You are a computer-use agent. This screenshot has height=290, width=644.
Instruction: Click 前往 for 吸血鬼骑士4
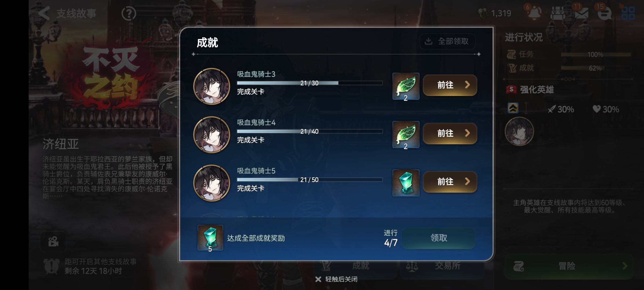coord(450,133)
